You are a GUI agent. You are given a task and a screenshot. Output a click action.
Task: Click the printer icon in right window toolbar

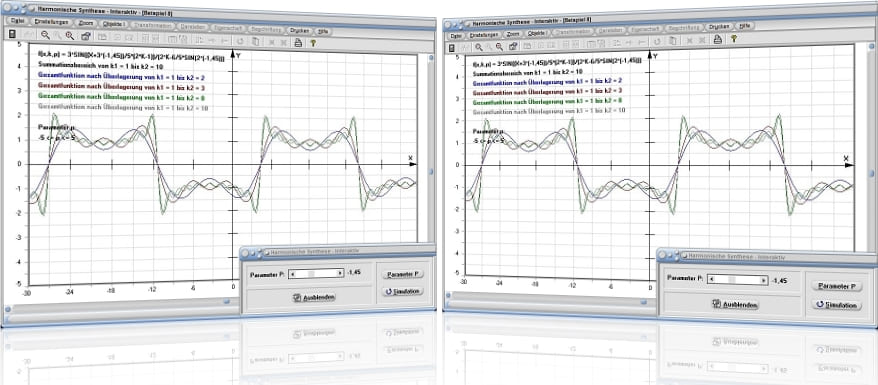click(x=717, y=39)
